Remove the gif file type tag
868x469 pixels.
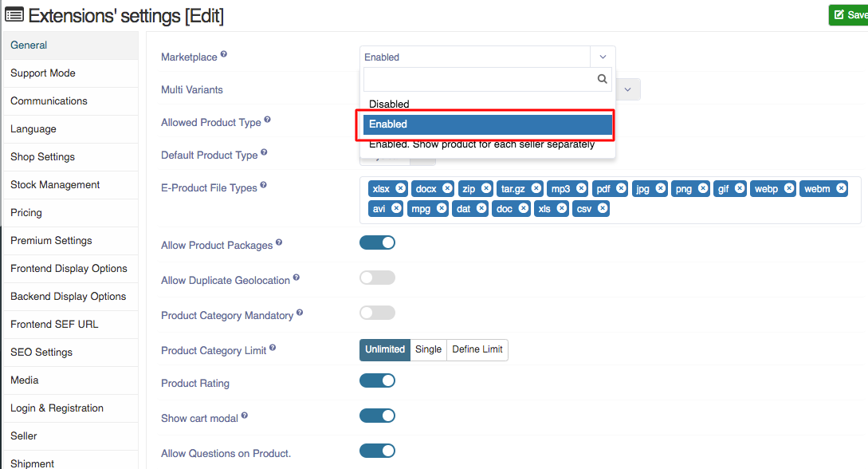click(740, 188)
